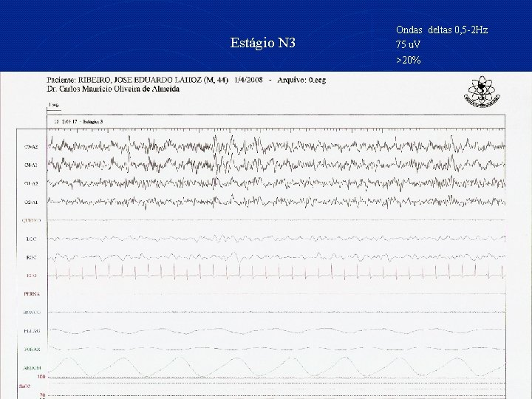Select the 'Ondas deltas 0,5-2Hz' text
Image resolution: width=532 pixels, height=399 pixels.
tap(442, 30)
